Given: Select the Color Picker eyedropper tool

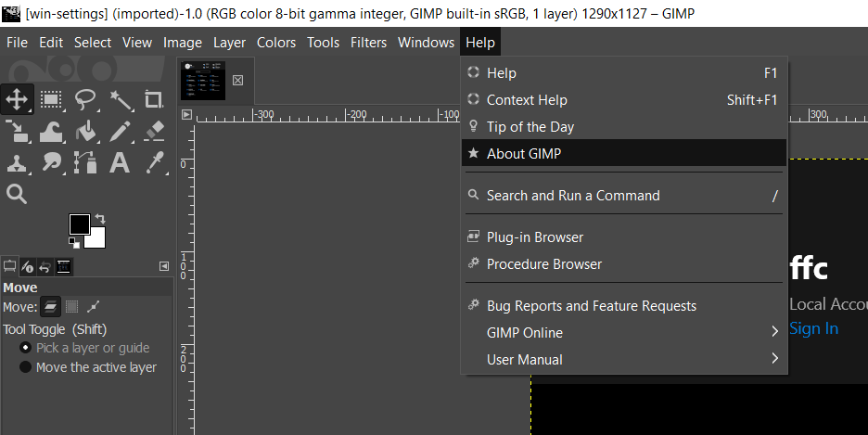Looking at the screenshot, I should [x=154, y=163].
